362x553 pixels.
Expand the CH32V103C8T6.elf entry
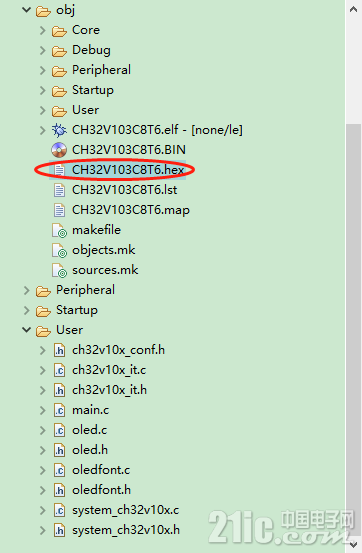click(43, 130)
